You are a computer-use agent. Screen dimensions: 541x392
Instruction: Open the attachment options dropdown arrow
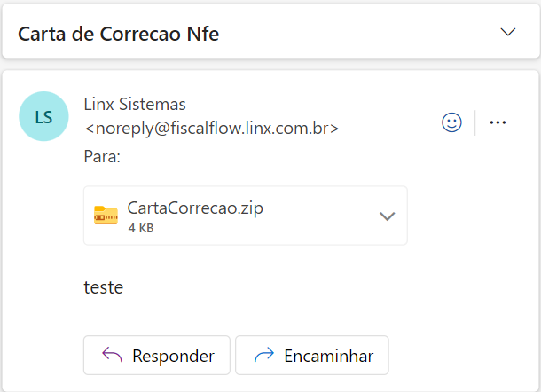387,216
